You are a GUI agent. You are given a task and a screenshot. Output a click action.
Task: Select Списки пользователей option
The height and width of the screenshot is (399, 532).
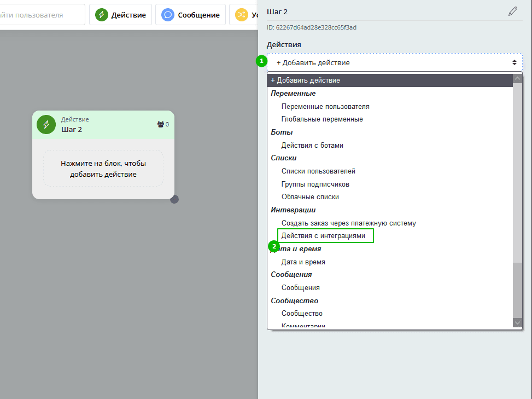(318, 171)
